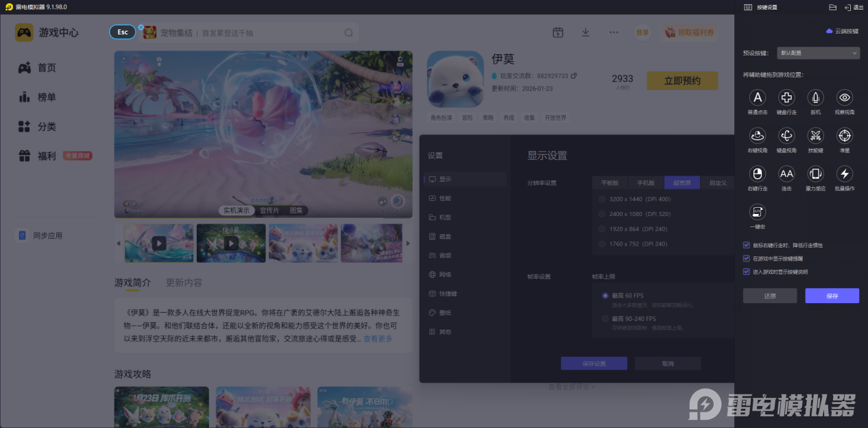Choose the 最高 90-240 FPS option
The image size is (868, 428).
coord(605,319)
